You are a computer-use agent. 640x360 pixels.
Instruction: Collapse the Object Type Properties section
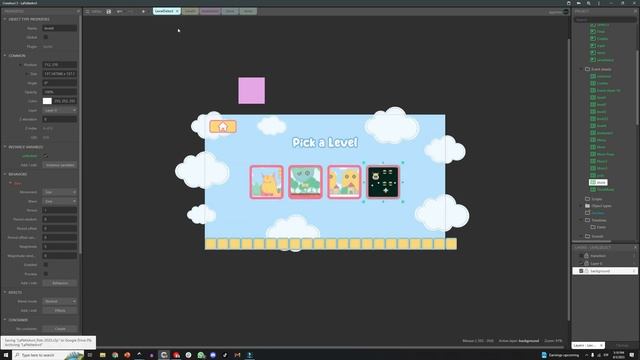(5, 19)
